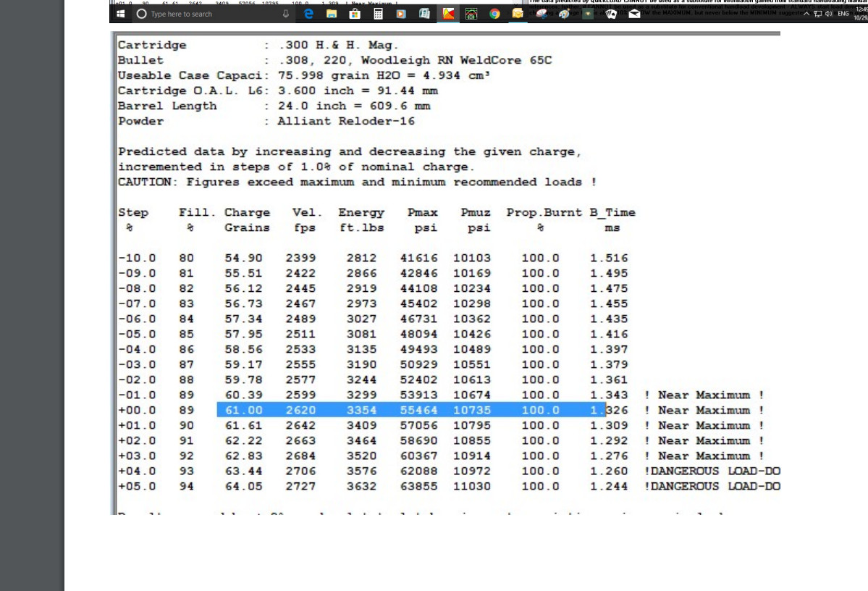Click the fill value 85 on the -05.0 row

[x=187, y=335]
